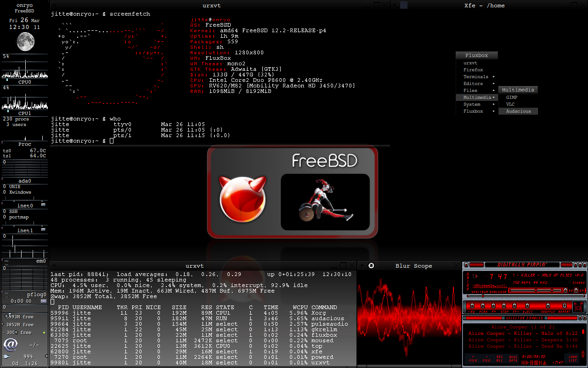588x368 pixels.
Task: Click the Audacious skin logo emblem
Action: (x=578, y=307)
